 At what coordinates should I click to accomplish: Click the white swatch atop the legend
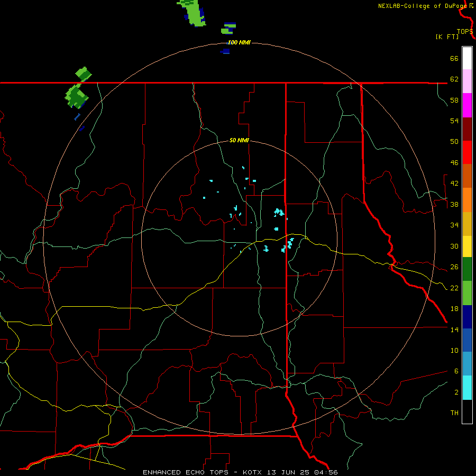(467, 58)
